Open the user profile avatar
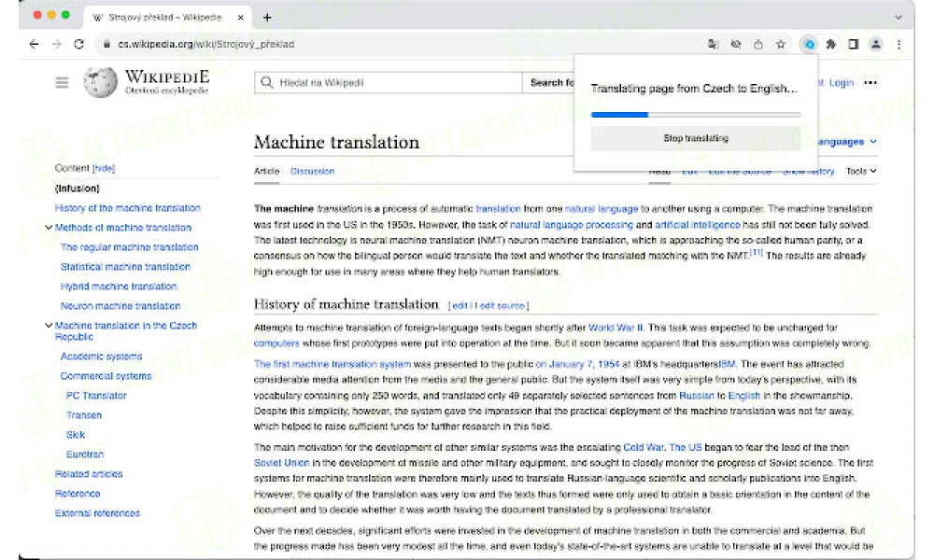Screen dimensions: 934x560 point(876,44)
